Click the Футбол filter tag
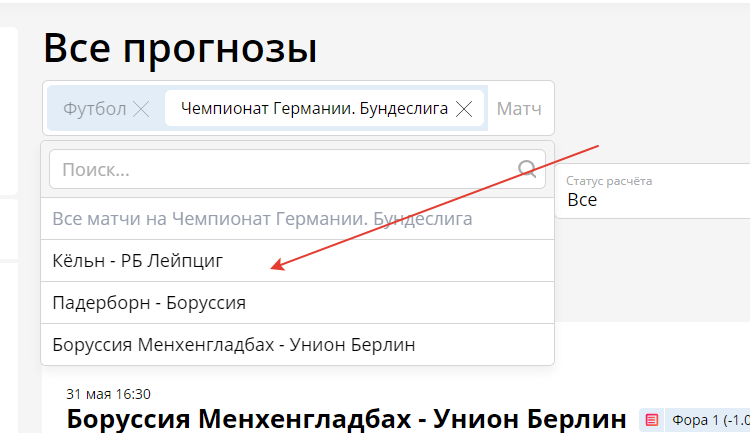The height and width of the screenshot is (433, 750). point(94,109)
